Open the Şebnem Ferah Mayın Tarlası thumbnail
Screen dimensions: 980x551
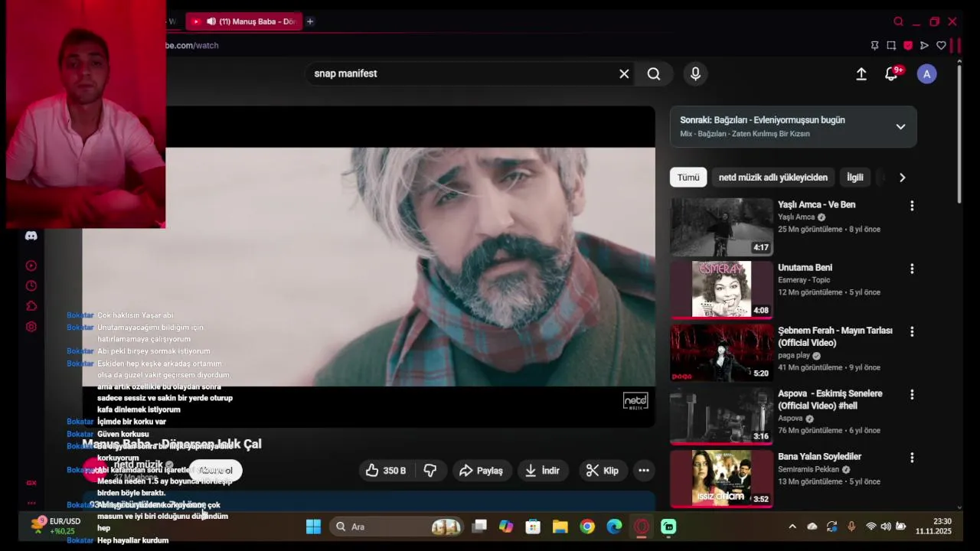pyautogui.click(x=721, y=352)
